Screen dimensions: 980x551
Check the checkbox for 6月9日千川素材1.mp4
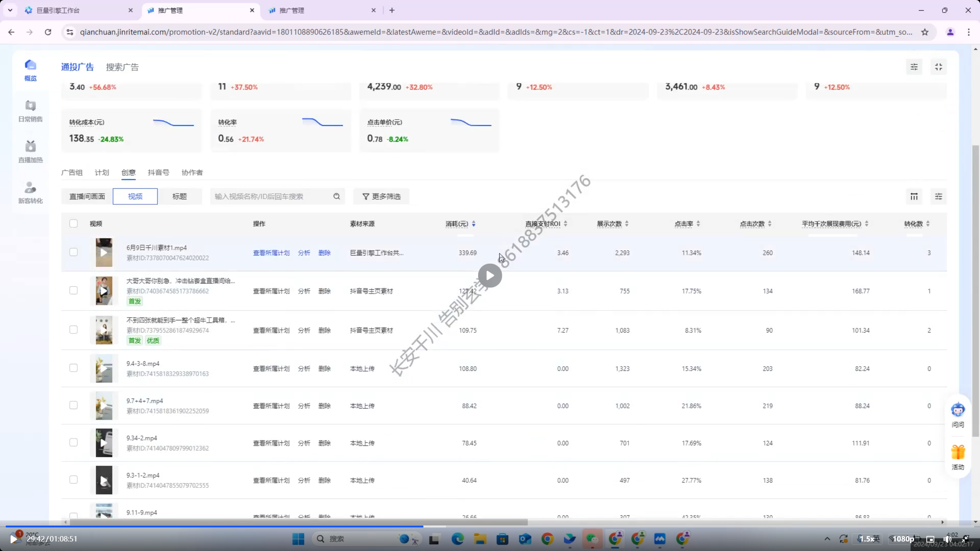[73, 252]
